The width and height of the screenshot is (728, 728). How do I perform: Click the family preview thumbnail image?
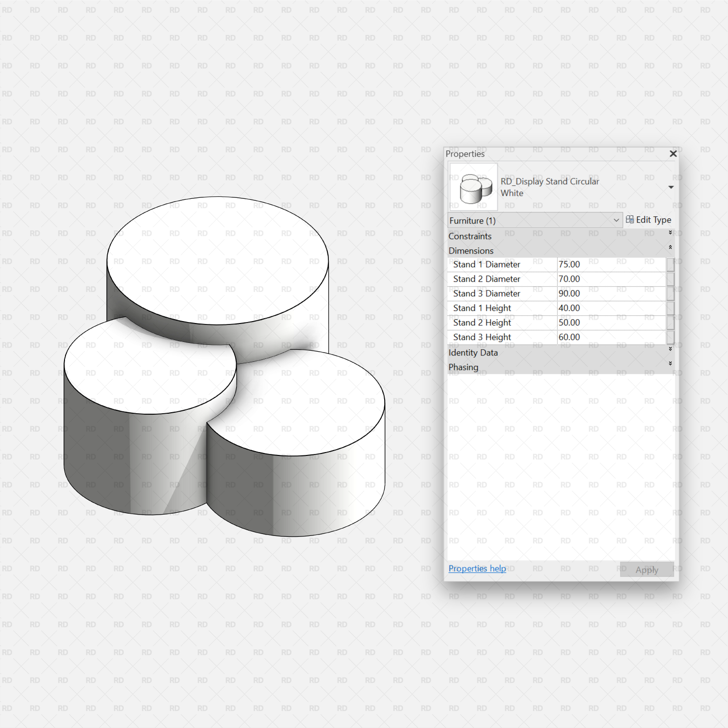473,187
